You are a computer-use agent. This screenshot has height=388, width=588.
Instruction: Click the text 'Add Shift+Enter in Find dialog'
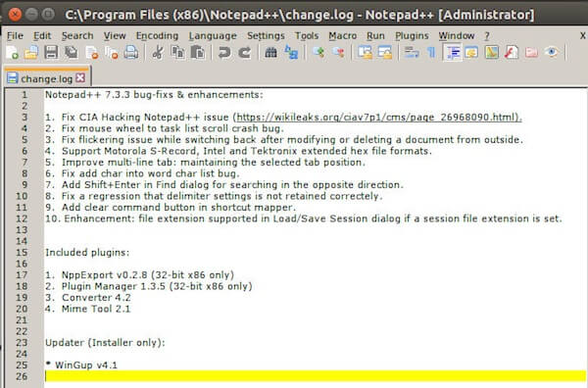pos(135,185)
